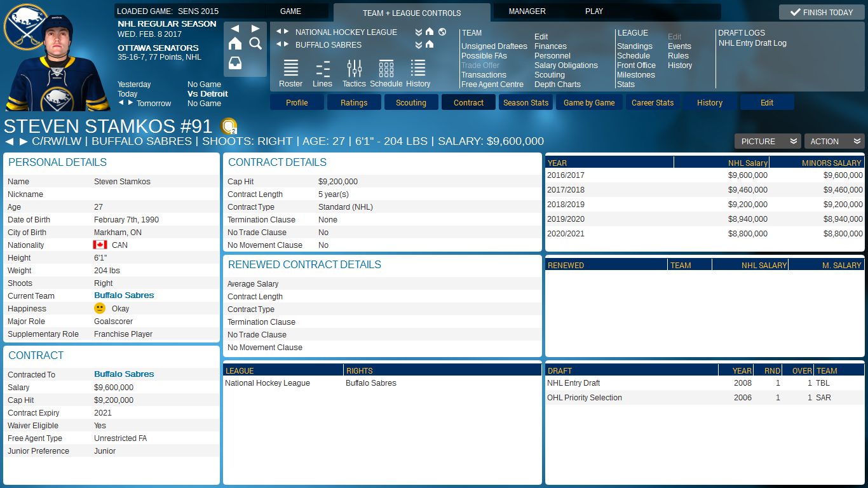Screen dimensions: 868x488
Task: Click the Canadian flag next to CAN
Action: [x=100, y=245]
